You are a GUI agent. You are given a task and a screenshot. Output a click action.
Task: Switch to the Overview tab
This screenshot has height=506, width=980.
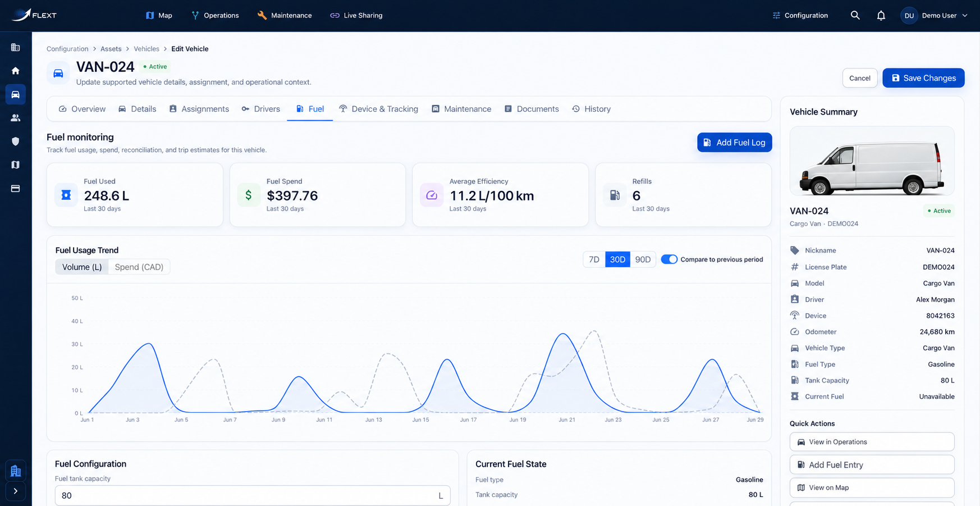point(82,109)
